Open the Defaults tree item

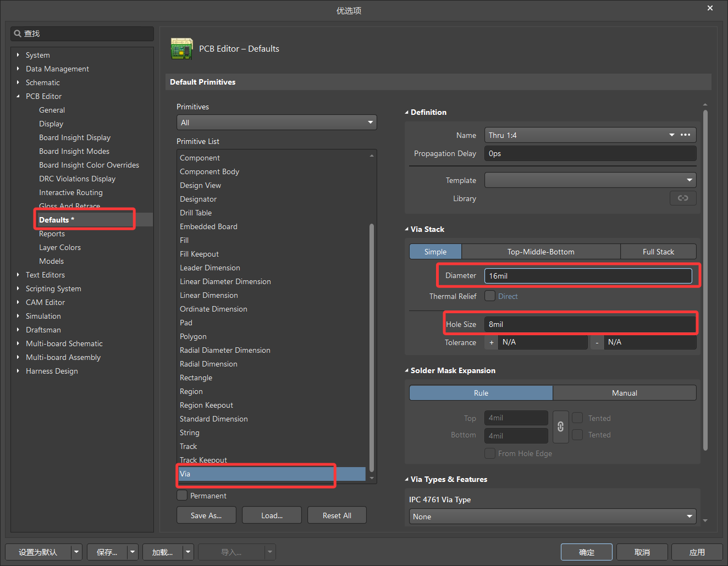tap(57, 220)
